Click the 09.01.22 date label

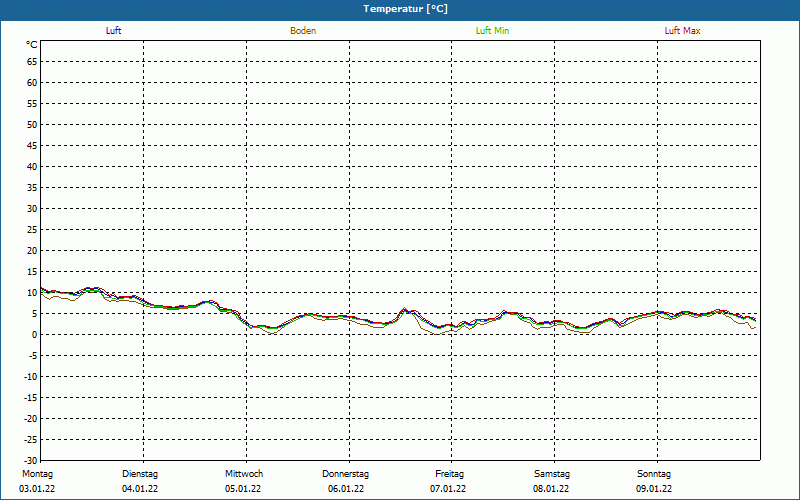pyautogui.click(x=654, y=489)
